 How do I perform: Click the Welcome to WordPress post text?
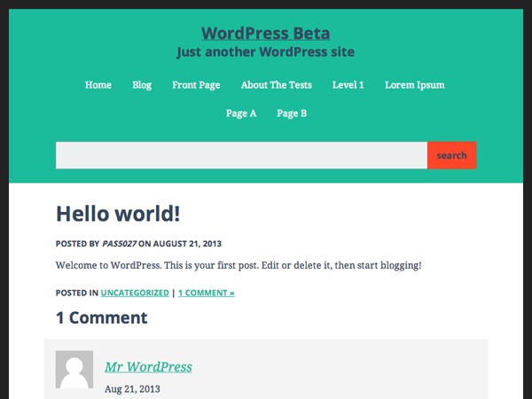coord(239,265)
